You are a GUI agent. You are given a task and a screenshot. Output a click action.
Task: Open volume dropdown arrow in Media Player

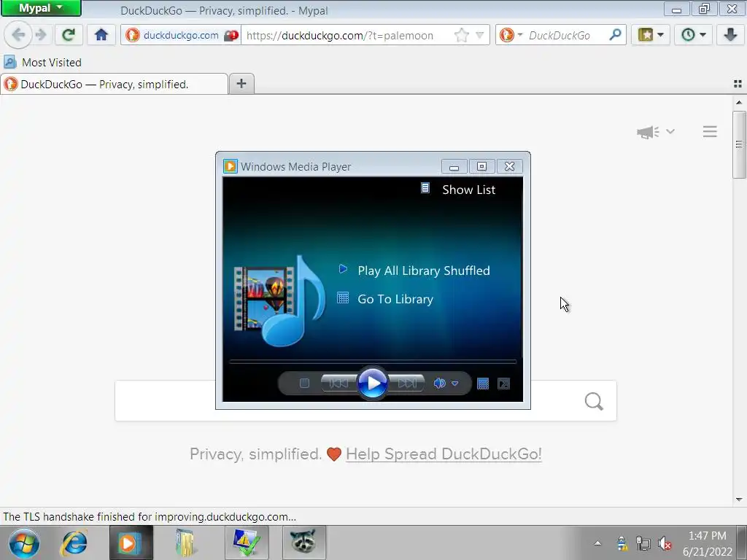(455, 384)
